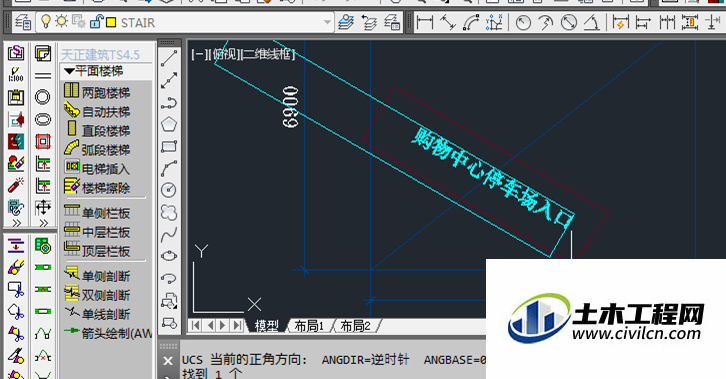Select the Jogged dimension tool
This screenshot has height=379, width=726.
[x=546, y=22]
